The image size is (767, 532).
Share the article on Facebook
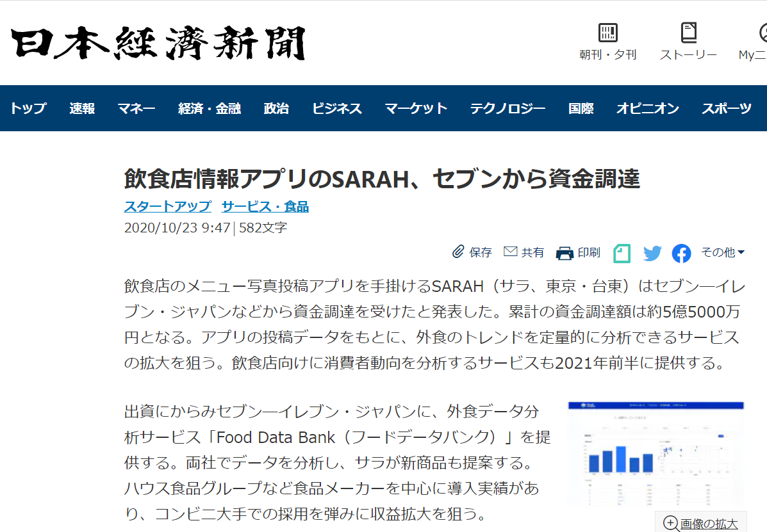pyautogui.click(x=681, y=253)
